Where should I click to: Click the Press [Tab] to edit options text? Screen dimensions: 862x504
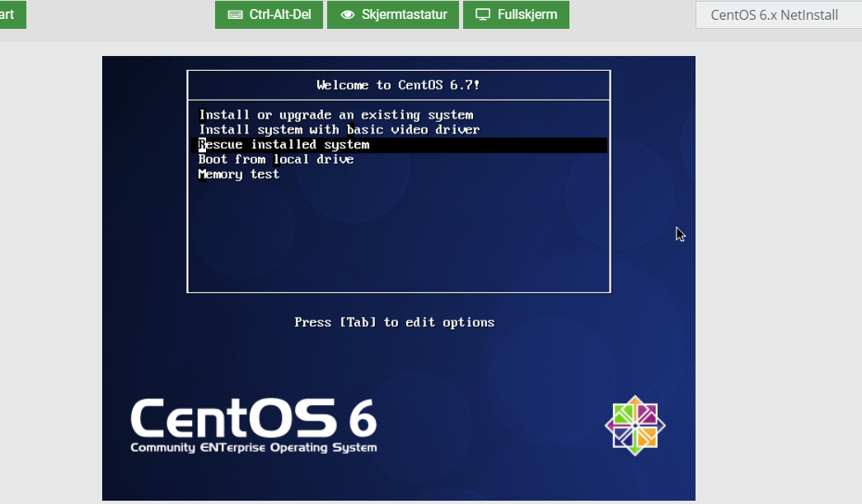coord(394,323)
